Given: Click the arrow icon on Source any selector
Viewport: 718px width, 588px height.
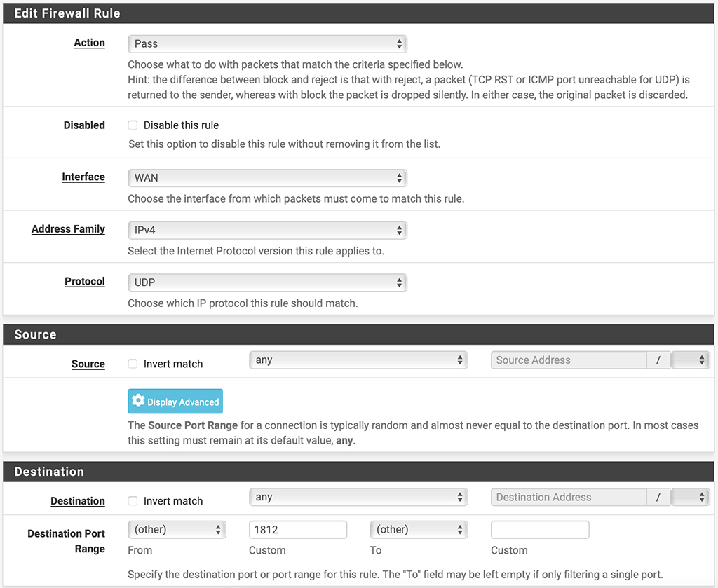Looking at the screenshot, I should pos(461,360).
